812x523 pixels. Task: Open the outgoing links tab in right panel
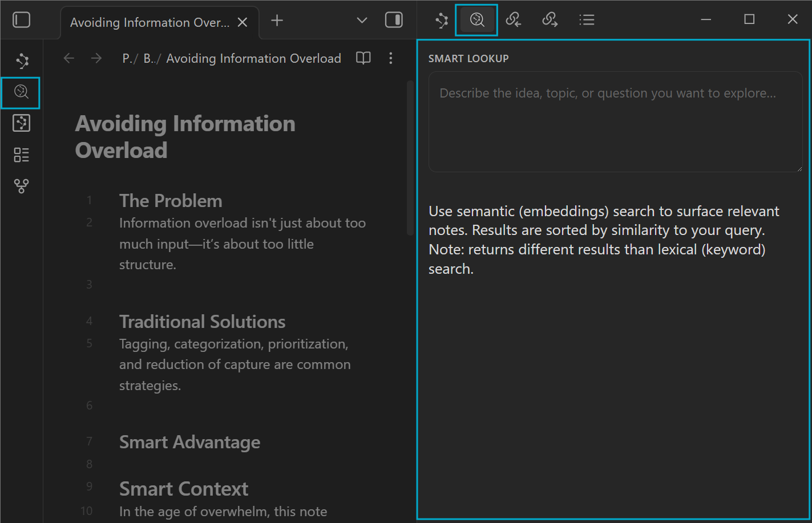(x=550, y=20)
